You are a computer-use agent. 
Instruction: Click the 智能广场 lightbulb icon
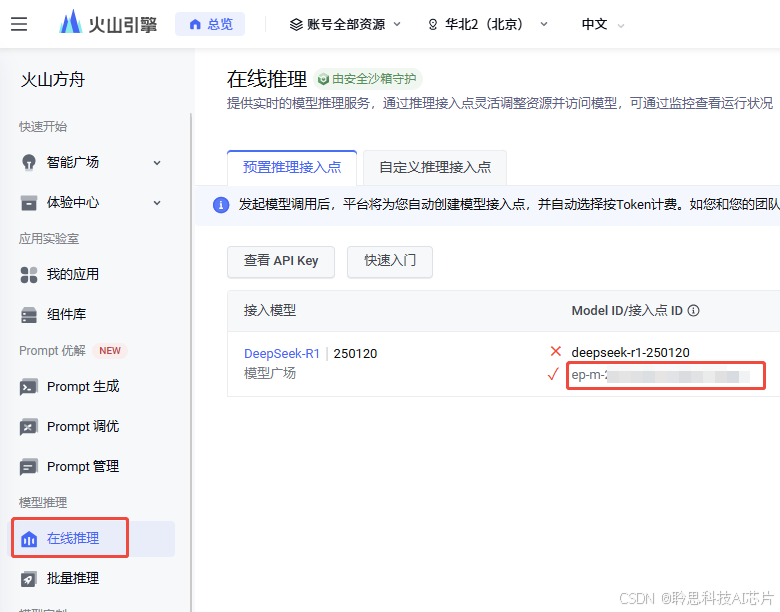click(x=29, y=162)
